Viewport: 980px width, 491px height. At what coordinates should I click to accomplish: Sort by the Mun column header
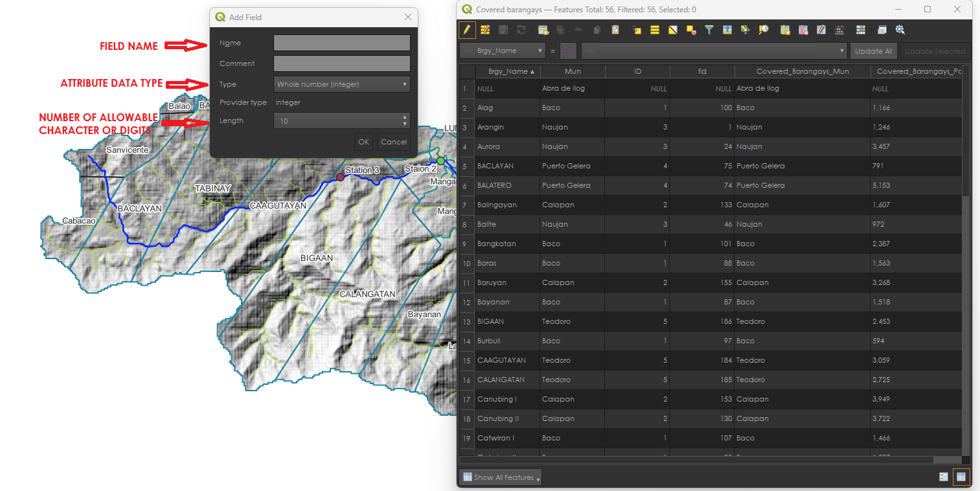[x=572, y=71]
